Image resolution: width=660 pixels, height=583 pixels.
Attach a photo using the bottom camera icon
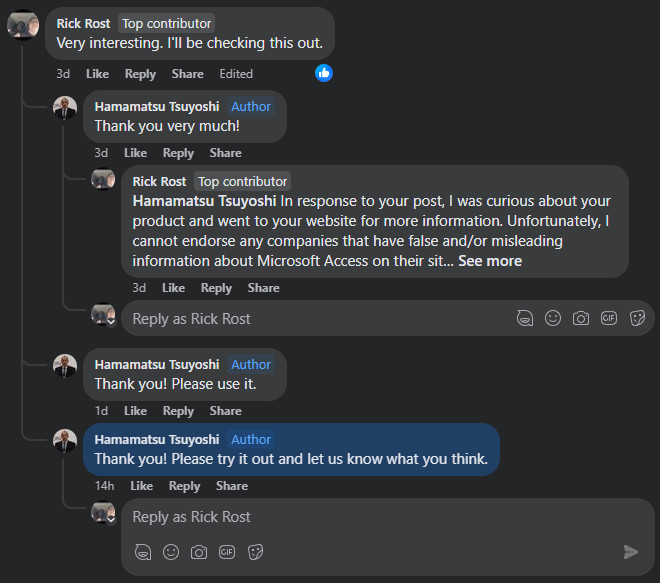[x=199, y=552]
